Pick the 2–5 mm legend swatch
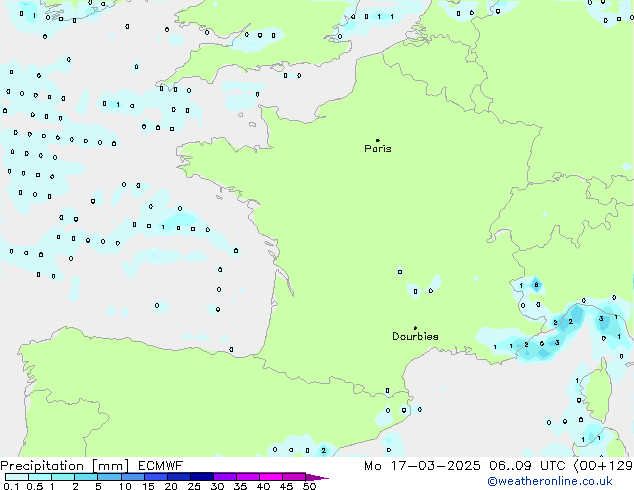This screenshot has height=490, width=634. pos(86,477)
